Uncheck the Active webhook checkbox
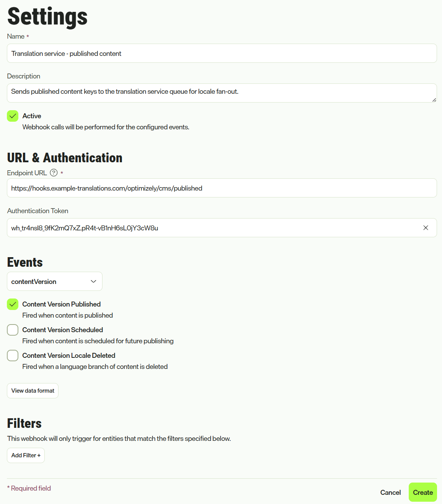442x504 pixels. (13, 116)
